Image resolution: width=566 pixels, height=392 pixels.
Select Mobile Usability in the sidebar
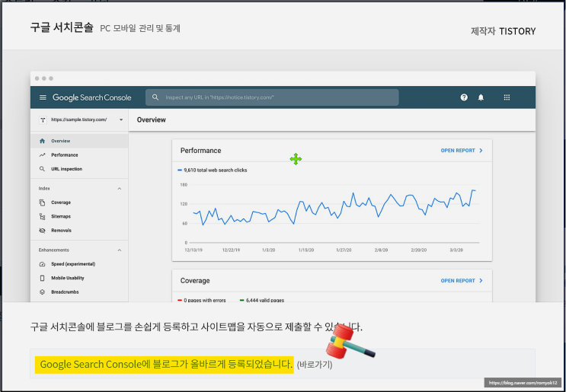coord(79,278)
